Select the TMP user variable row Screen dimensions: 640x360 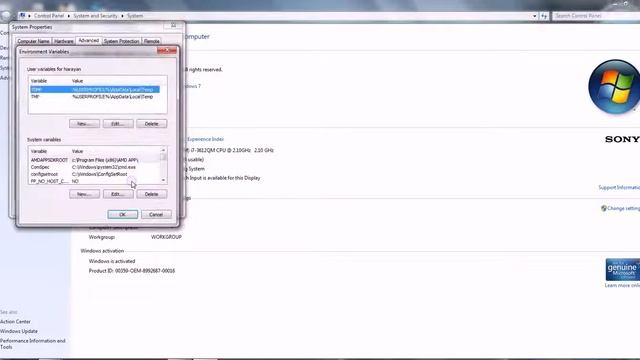click(x=95, y=97)
